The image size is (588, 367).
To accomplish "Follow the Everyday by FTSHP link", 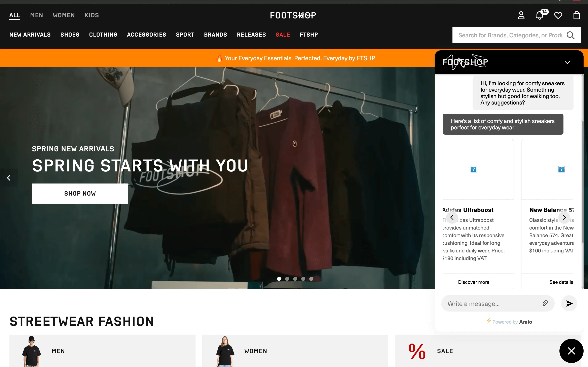I will click(349, 58).
